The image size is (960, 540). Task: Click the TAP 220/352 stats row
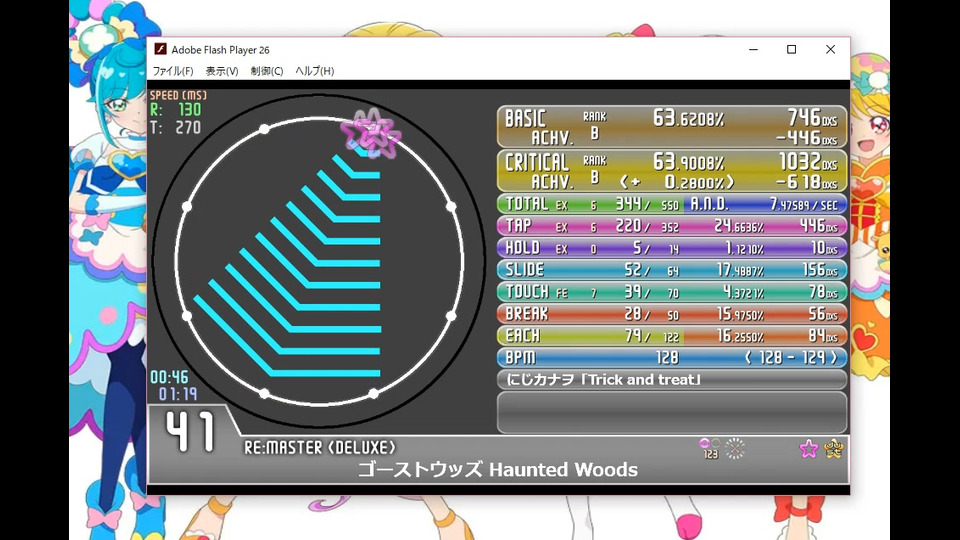[672, 226]
